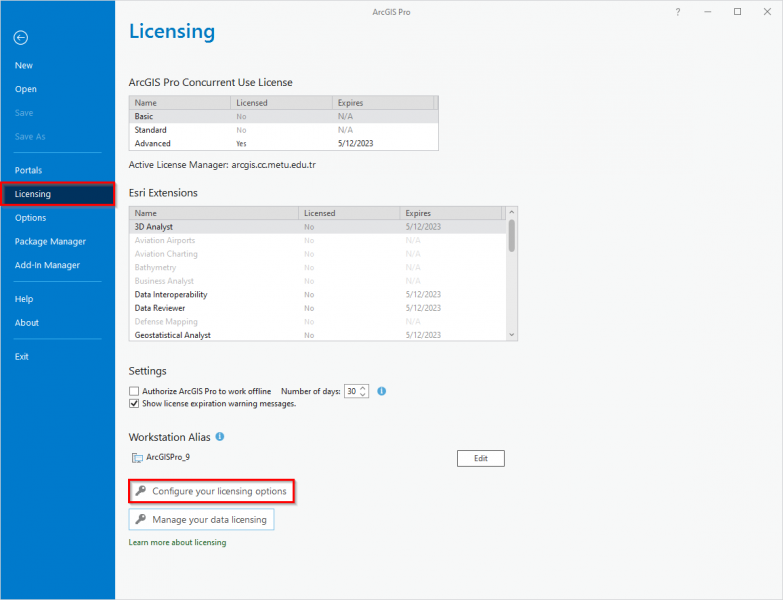Increase number of days with up arrow
This screenshot has height=600, width=783.
pos(363,388)
